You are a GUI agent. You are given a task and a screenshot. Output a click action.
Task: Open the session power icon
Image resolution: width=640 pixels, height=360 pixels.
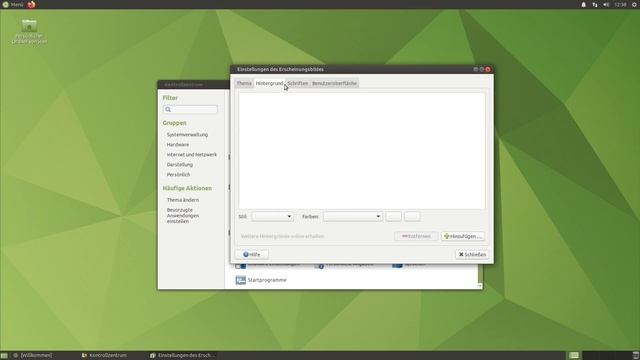[635, 4]
